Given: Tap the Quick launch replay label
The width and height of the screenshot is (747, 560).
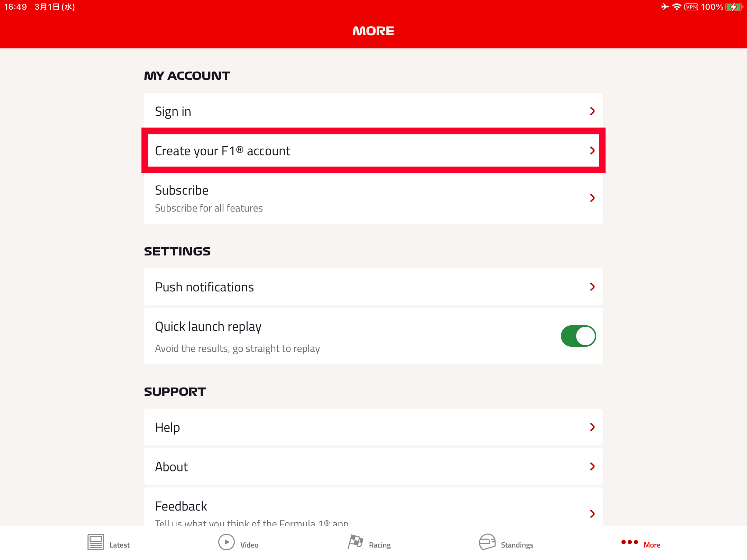Looking at the screenshot, I should tap(208, 327).
